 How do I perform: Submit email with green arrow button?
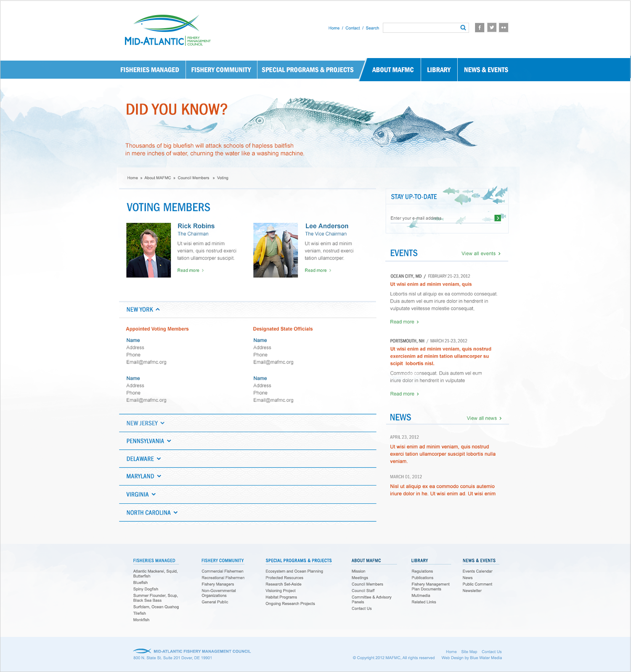pyautogui.click(x=498, y=218)
